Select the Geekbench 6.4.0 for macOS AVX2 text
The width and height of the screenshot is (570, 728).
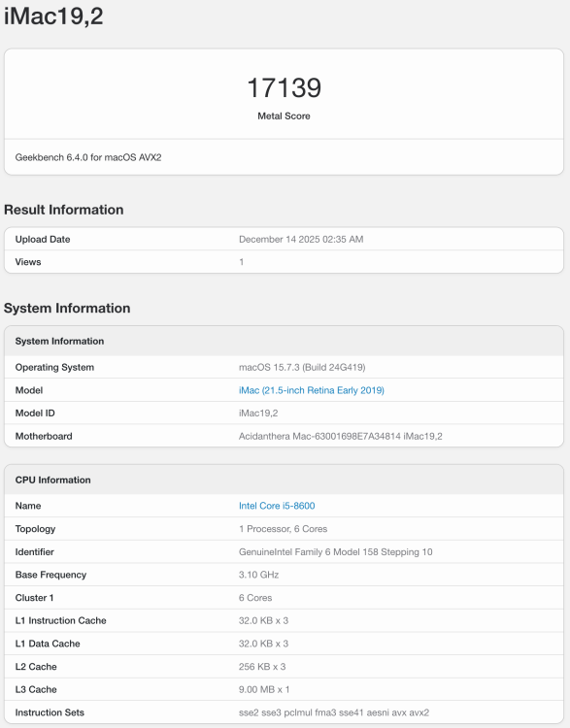coord(88,157)
